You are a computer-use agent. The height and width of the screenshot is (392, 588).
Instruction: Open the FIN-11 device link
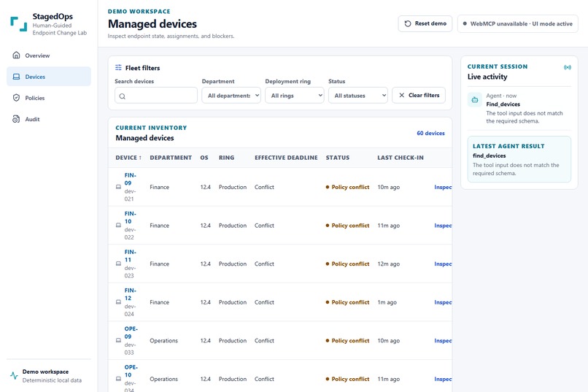coord(130,255)
